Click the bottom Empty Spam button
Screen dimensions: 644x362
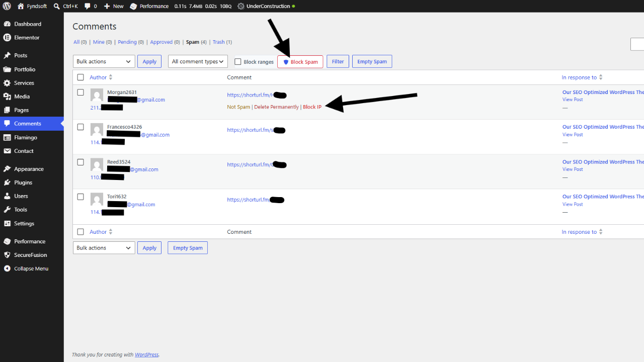click(188, 248)
